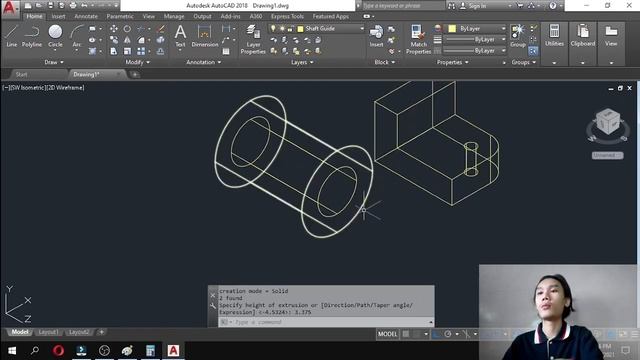640x360 pixels.
Task: Add new drawing tab with plus button
Action: [x=134, y=74]
